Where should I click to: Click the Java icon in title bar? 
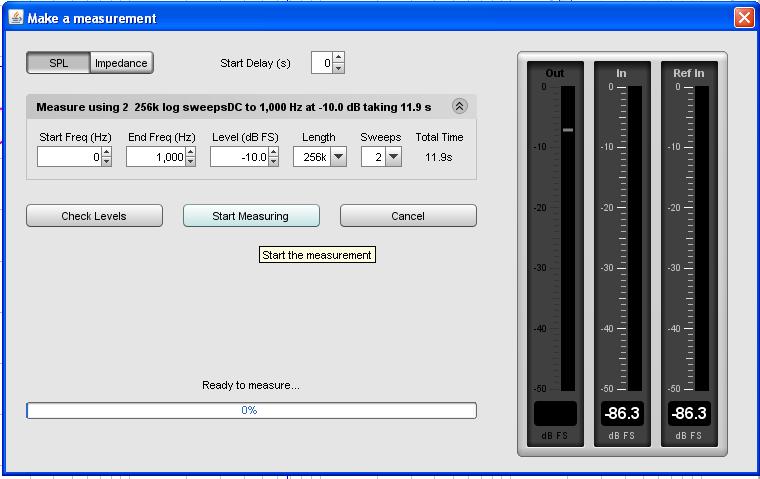coord(16,17)
